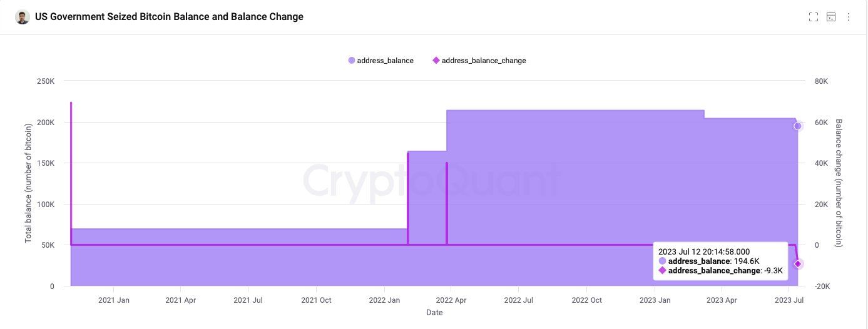
Task: Click the purple circle legend marker for address_balance
Action: (x=352, y=61)
